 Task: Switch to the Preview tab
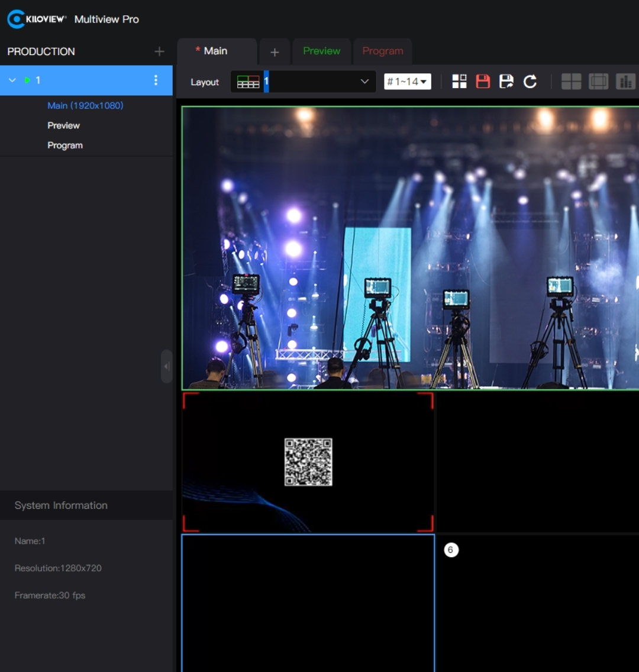click(321, 51)
